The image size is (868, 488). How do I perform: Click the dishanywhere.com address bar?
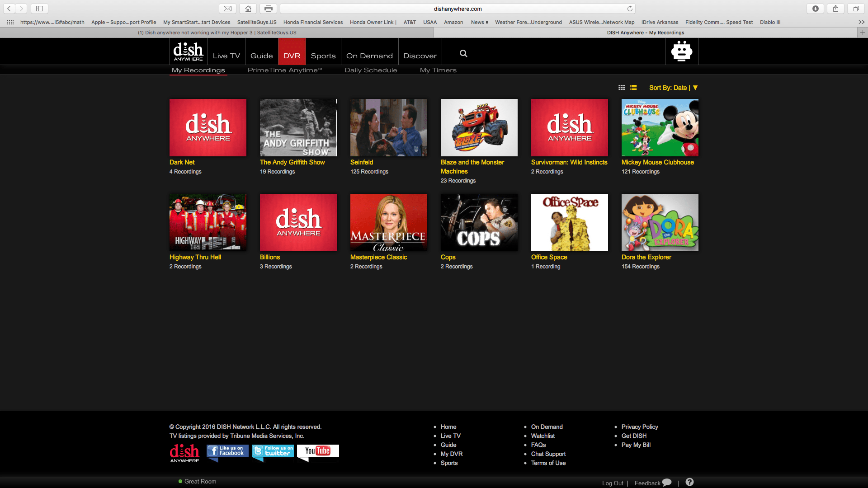point(458,9)
